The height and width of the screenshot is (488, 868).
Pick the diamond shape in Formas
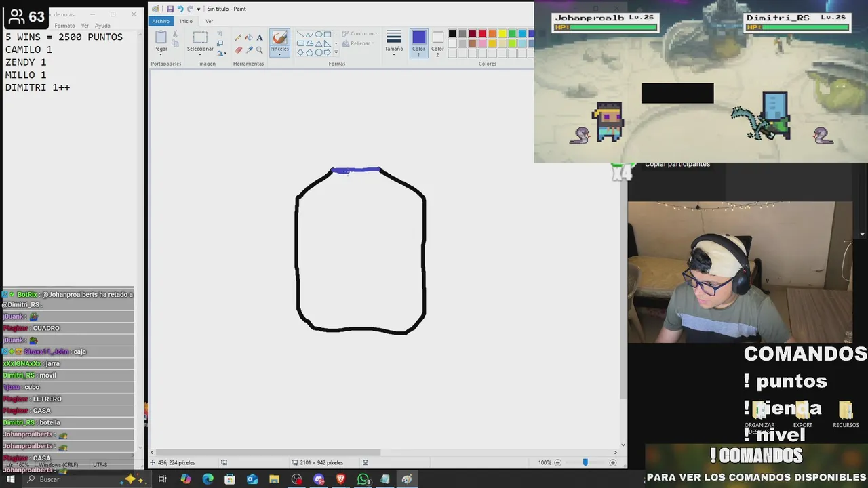(x=300, y=52)
